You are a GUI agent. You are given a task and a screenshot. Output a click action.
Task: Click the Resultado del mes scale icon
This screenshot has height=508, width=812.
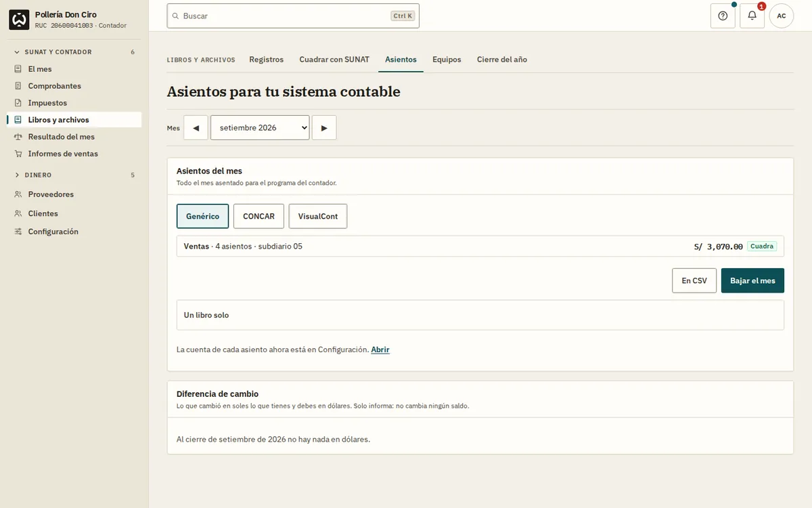pos(18,137)
